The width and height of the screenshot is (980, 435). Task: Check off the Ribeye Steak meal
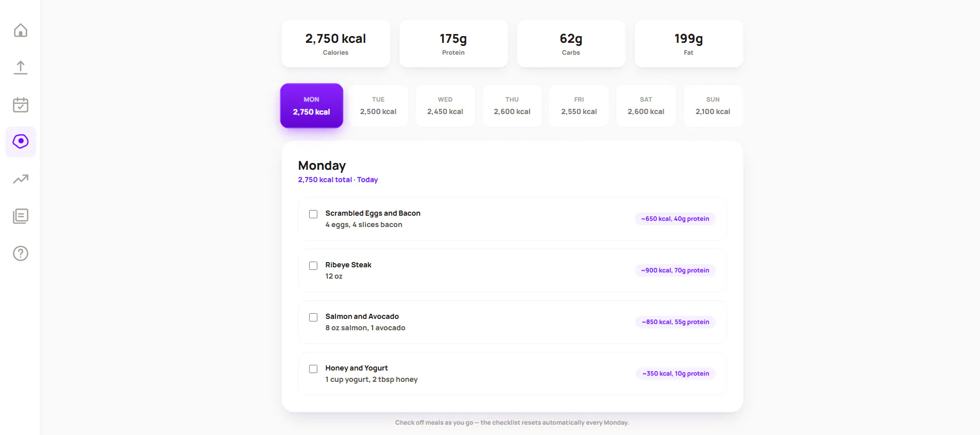click(313, 266)
